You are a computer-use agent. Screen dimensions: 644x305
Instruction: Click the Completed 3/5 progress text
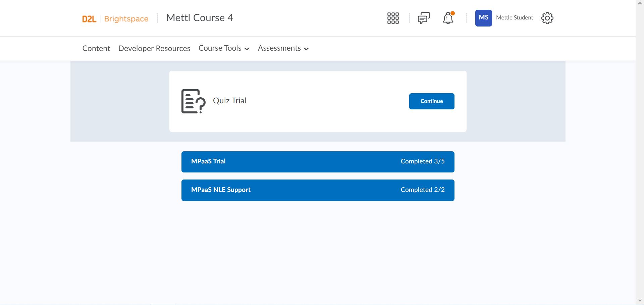(x=423, y=161)
